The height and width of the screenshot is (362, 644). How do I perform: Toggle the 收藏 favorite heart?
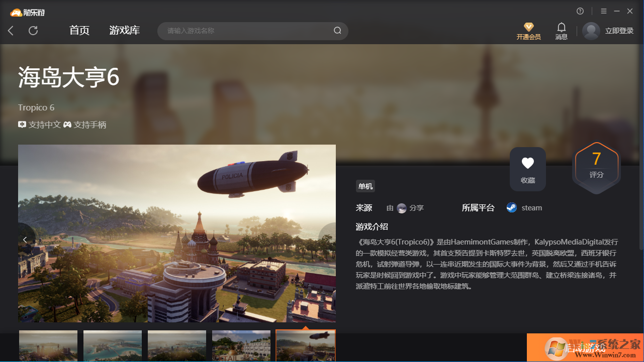tap(527, 169)
